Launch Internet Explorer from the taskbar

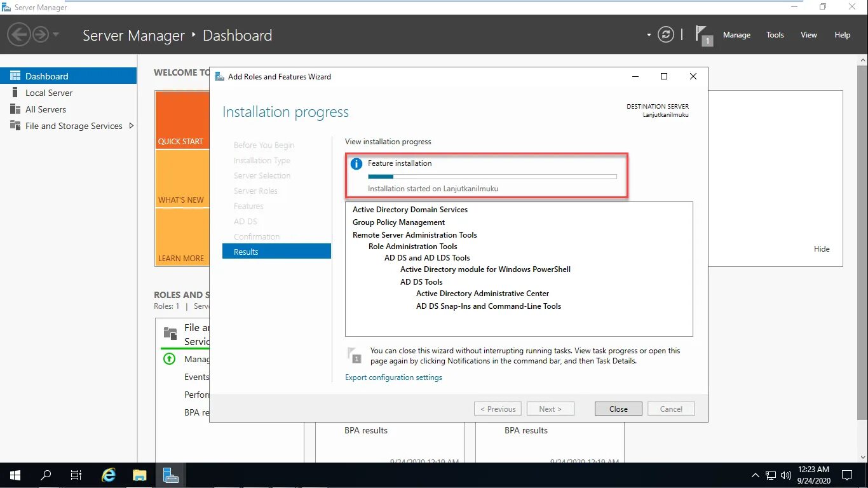[109, 475]
